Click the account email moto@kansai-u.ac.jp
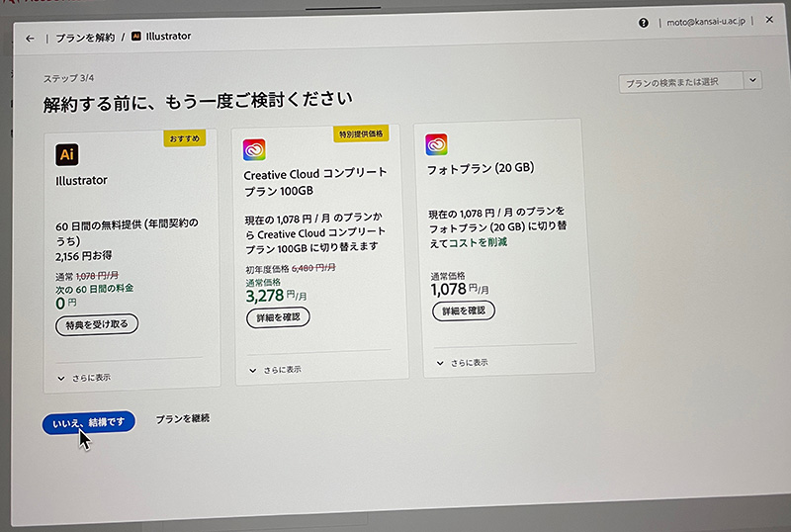Screen dimensions: 791x532 (x=706, y=22)
